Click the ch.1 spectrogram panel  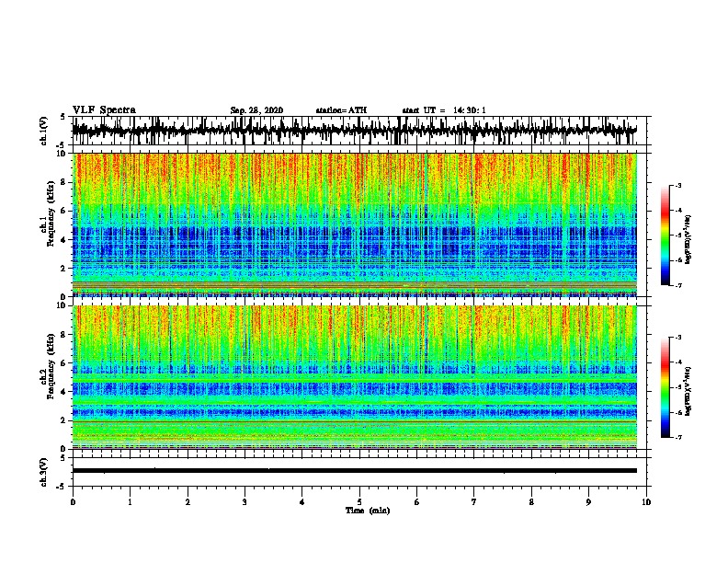click(354, 224)
